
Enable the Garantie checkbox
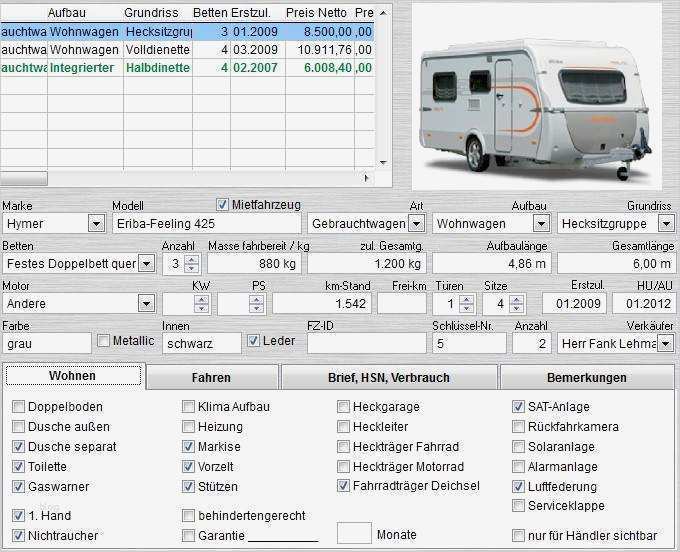click(x=188, y=536)
